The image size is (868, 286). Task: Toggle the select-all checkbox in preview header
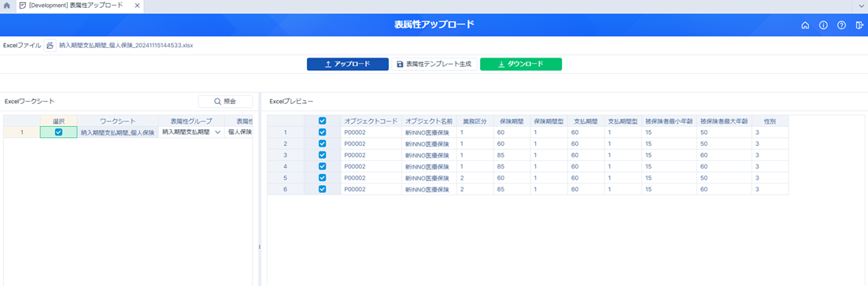pos(322,121)
